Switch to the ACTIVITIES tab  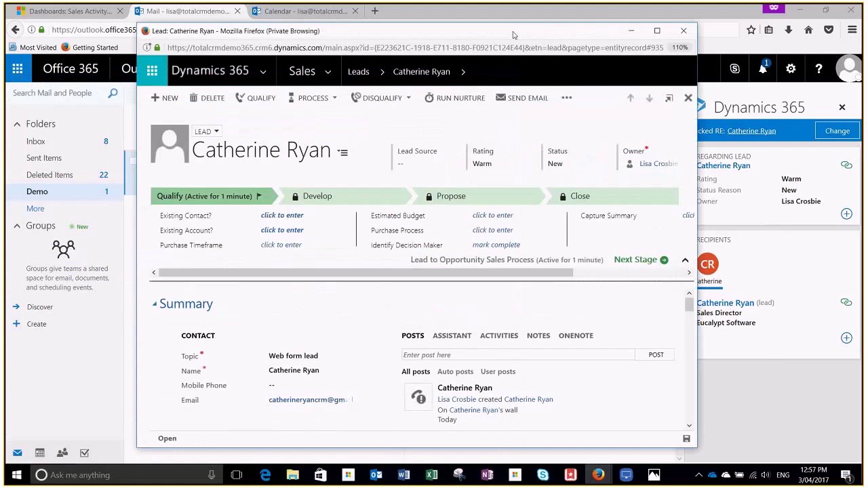pos(498,335)
